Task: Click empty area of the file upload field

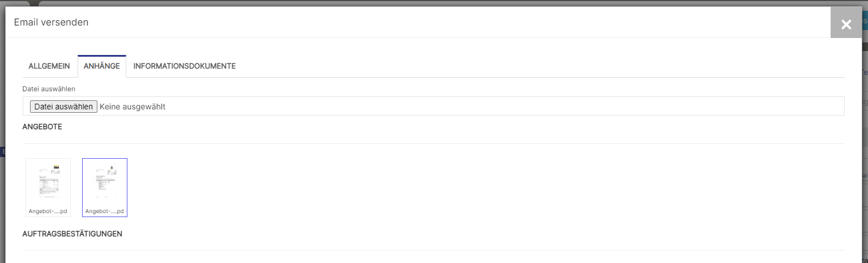Action: tap(504, 107)
